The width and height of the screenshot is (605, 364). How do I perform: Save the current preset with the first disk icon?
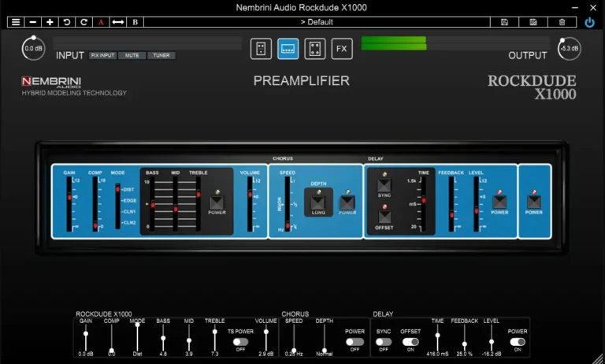504,22
